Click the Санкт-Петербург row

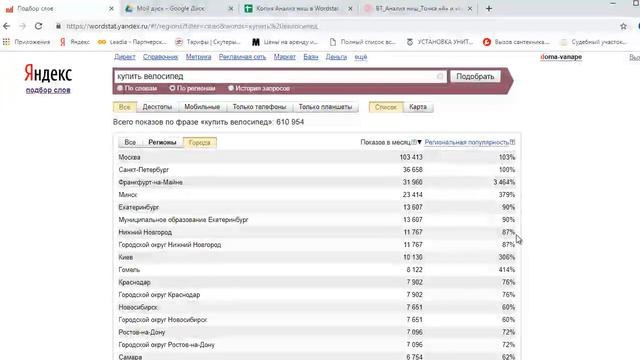pyautogui.click(x=317, y=169)
